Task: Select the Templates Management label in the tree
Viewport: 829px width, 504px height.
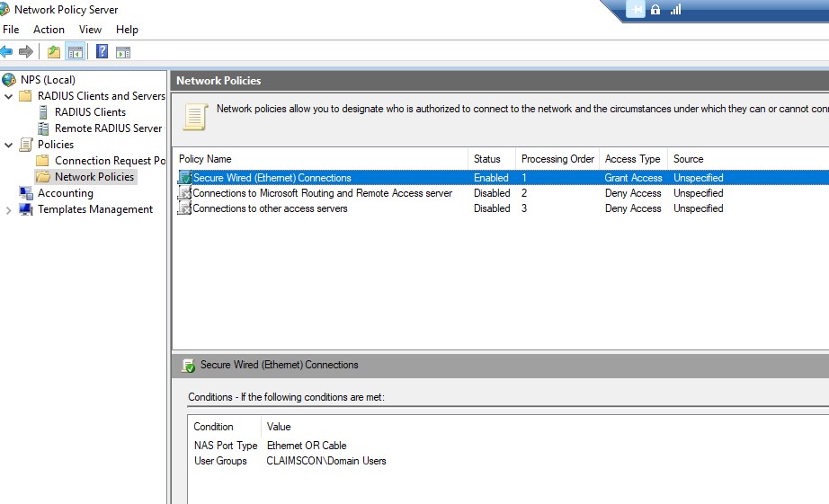Action: 95,209
